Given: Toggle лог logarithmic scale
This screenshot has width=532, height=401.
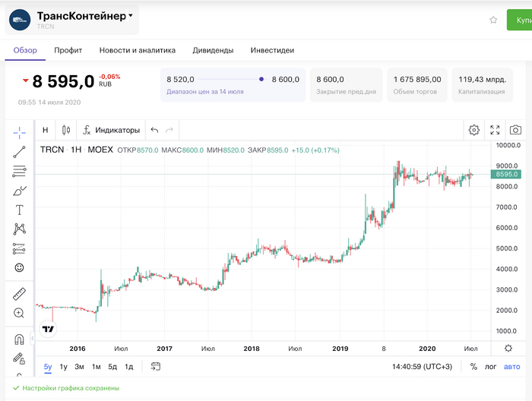Looking at the screenshot, I should coord(490,366).
